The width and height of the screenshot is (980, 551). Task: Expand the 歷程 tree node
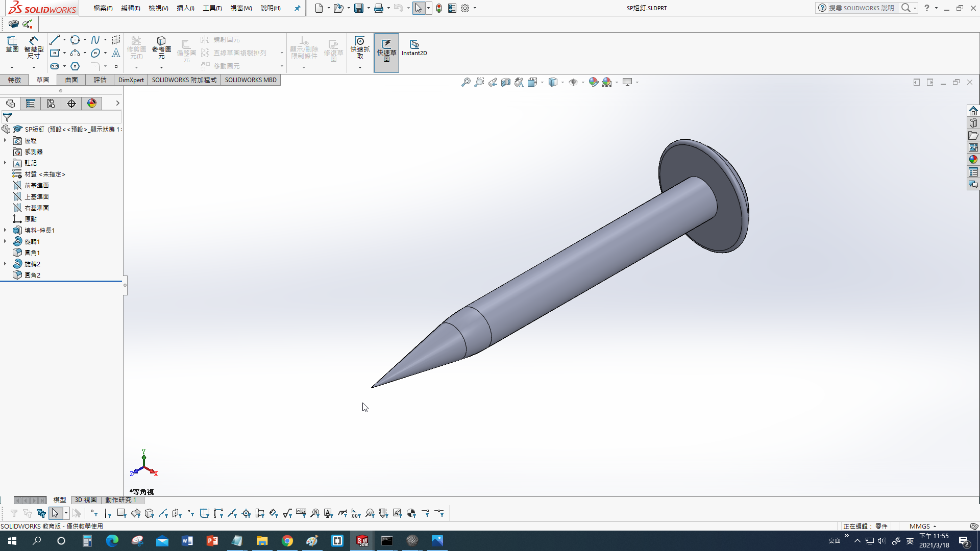click(5, 140)
